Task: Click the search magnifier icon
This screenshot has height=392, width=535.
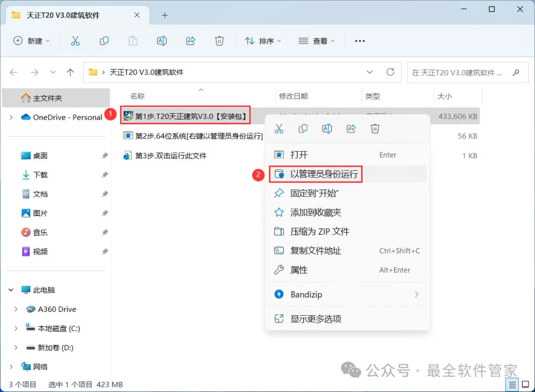Action: coord(516,72)
